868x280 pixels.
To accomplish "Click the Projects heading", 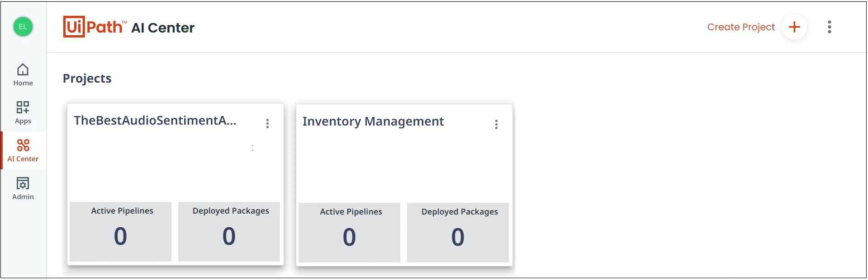I will 87,79.
